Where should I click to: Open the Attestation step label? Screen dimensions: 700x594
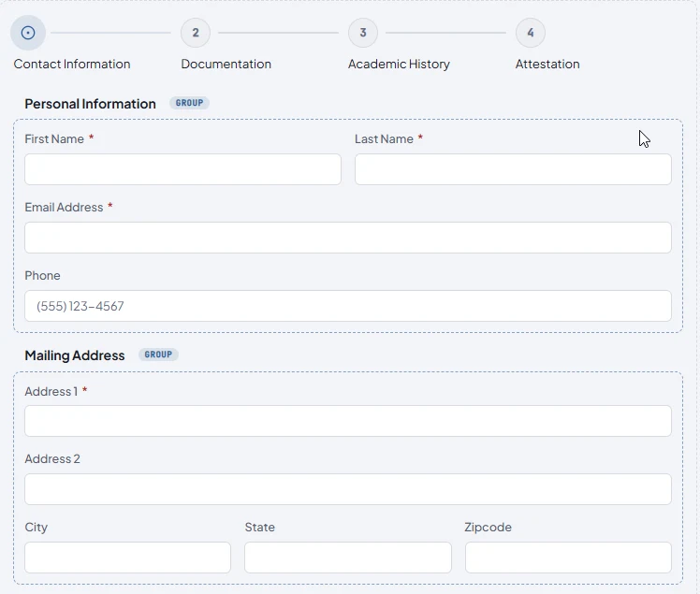(547, 65)
